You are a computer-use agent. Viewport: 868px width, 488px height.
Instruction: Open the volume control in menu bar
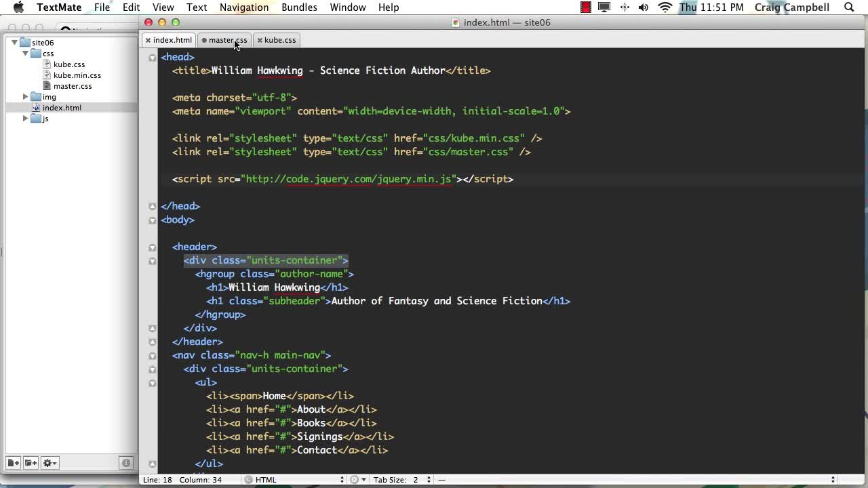644,7
